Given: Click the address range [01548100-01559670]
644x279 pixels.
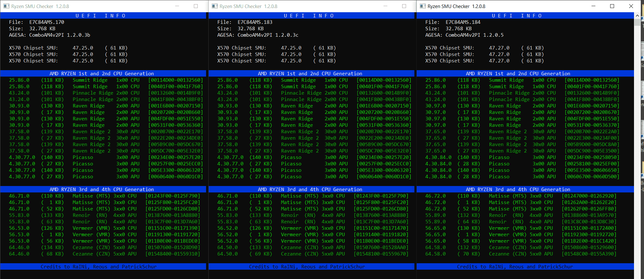Looking at the screenshot, I should [x=381, y=254].
